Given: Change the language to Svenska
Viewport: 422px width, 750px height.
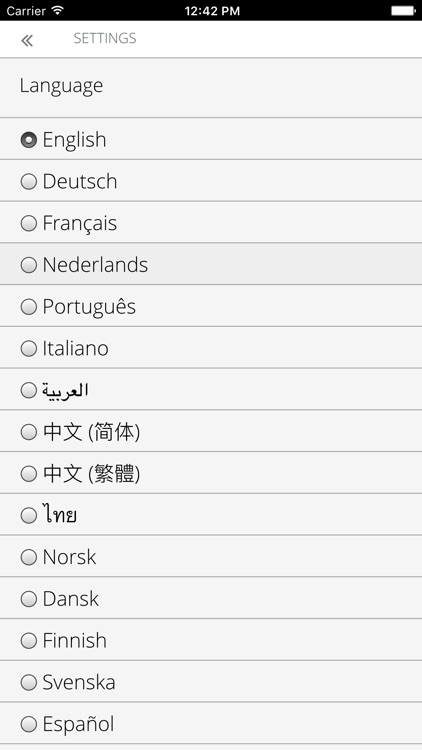Looking at the screenshot, I should click(211, 682).
